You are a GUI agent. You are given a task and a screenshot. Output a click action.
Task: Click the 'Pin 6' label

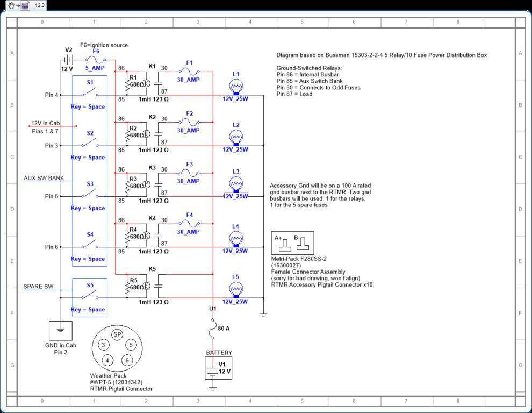click(52, 247)
